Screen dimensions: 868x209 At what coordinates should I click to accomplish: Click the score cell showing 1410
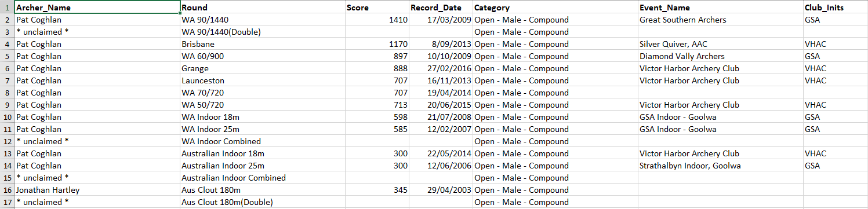coord(377,20)
